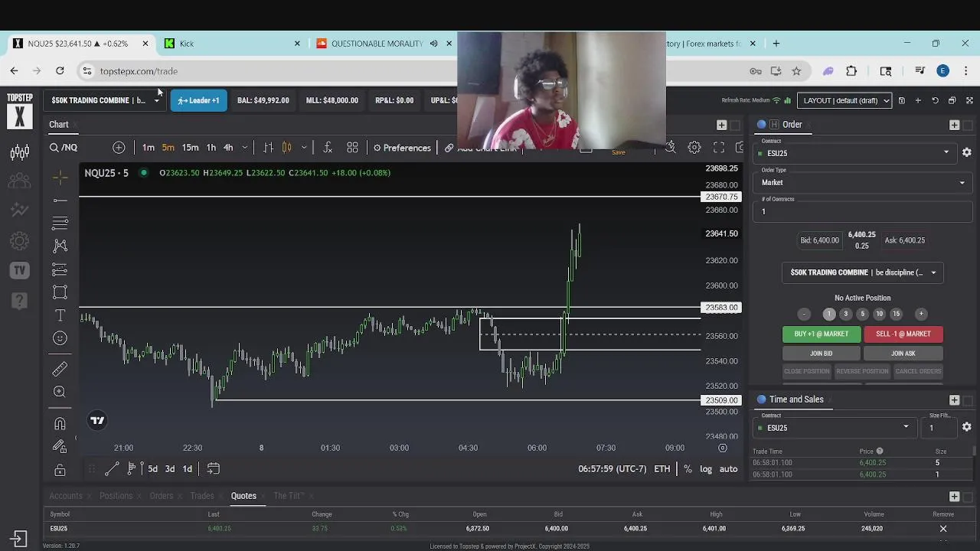Click the number of contracts field
This screenshot has height=551, width=980.
click(862, 211)
